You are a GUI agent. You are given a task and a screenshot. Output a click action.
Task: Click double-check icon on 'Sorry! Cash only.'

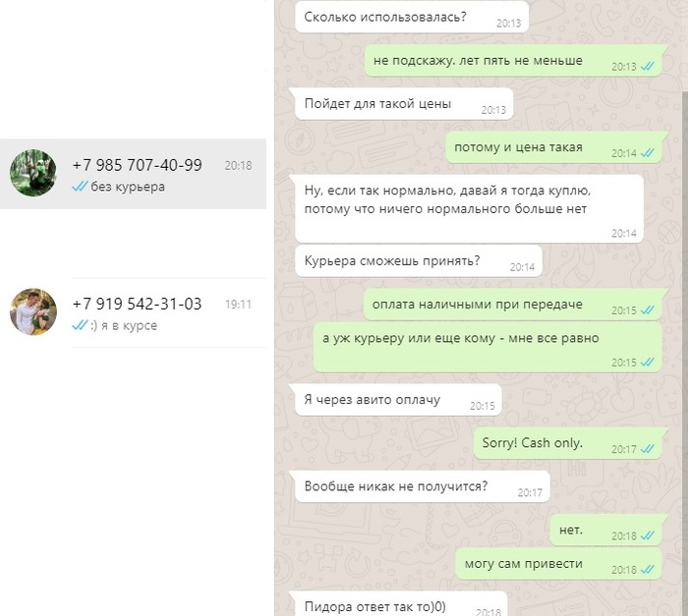[647, 449]
